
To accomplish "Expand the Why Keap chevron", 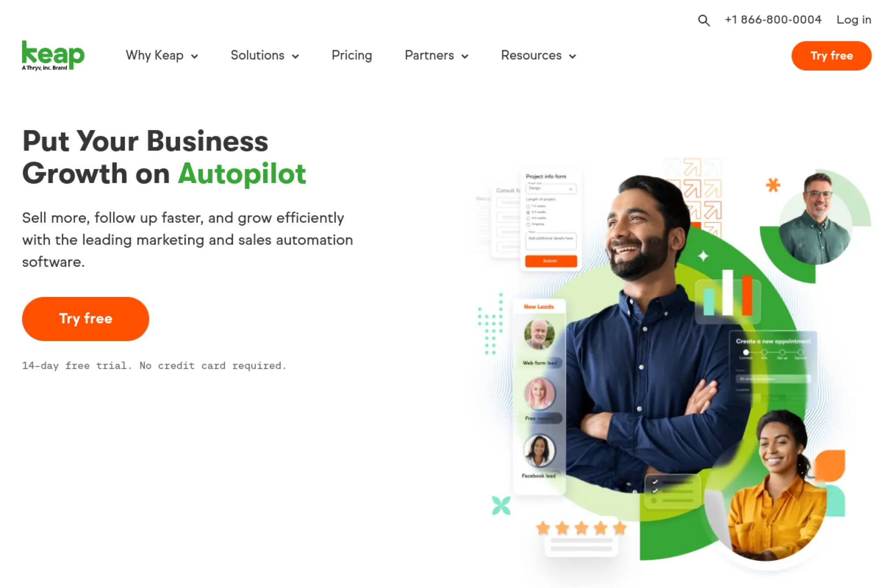I will pyautogui.click(x=194, y=56).
